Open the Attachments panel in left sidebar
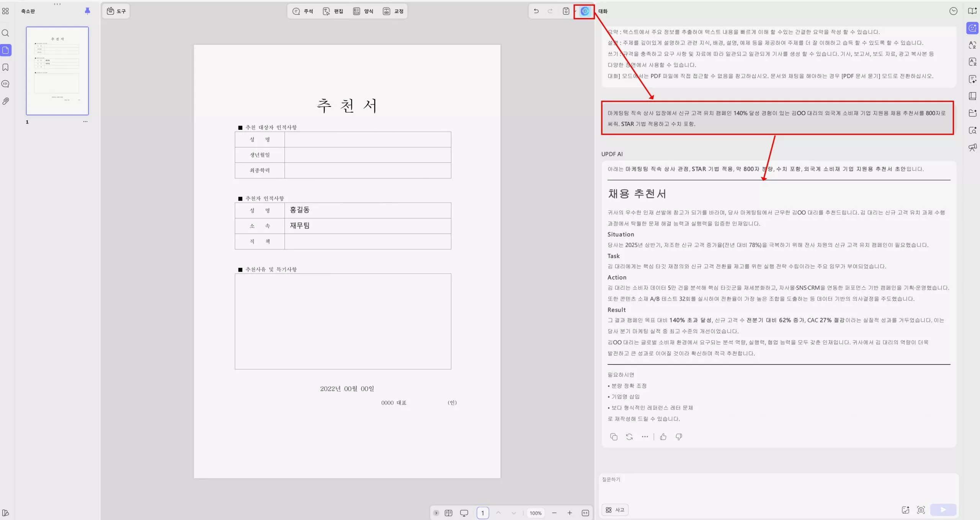This screenshot has height=520, width=980. 5,101
